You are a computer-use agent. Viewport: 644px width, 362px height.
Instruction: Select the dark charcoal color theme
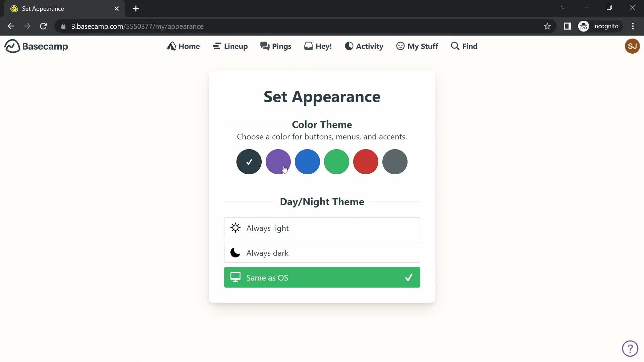[249, 162]
